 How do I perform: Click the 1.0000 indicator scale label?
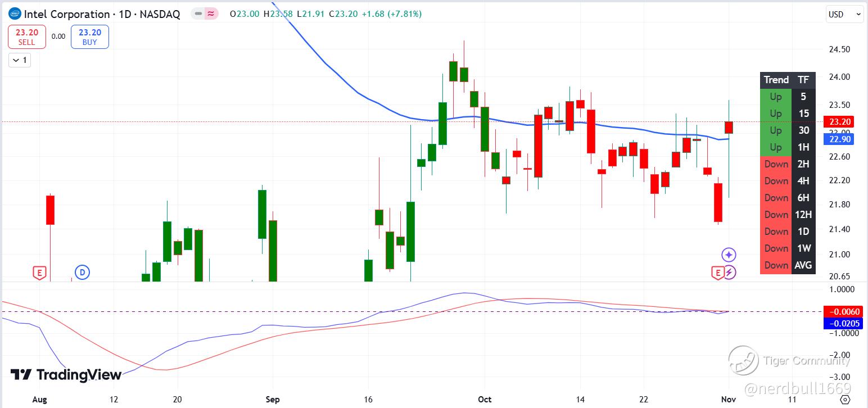coord(842,289)
